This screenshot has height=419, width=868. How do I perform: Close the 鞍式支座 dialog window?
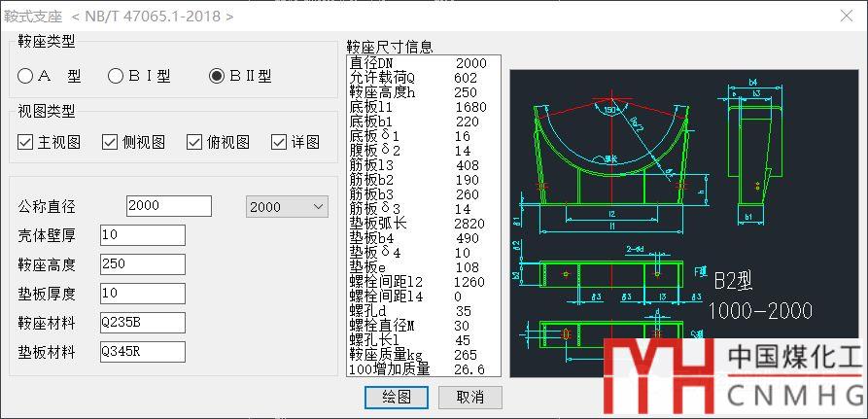(847, 16)
